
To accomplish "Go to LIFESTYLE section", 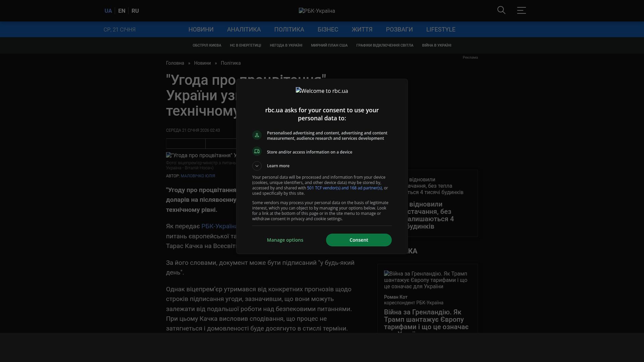I will pyautogui.click(x=441, y=29).
